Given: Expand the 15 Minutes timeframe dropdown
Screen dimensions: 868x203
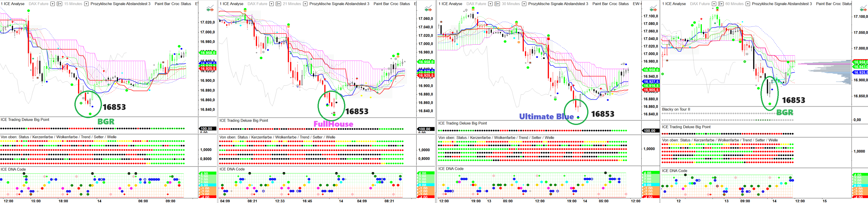Looking at the screenshot, I should (86, 4).
